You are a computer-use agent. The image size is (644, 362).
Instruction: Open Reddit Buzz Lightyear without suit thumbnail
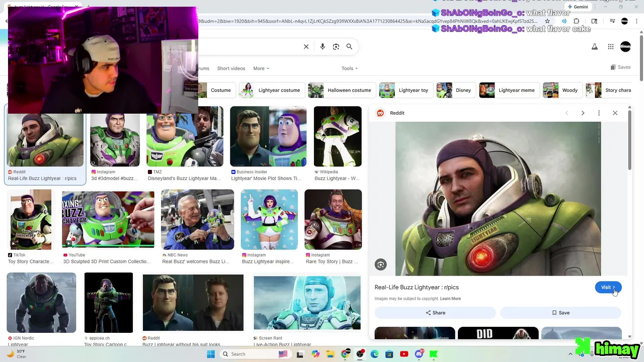point(193,303)
